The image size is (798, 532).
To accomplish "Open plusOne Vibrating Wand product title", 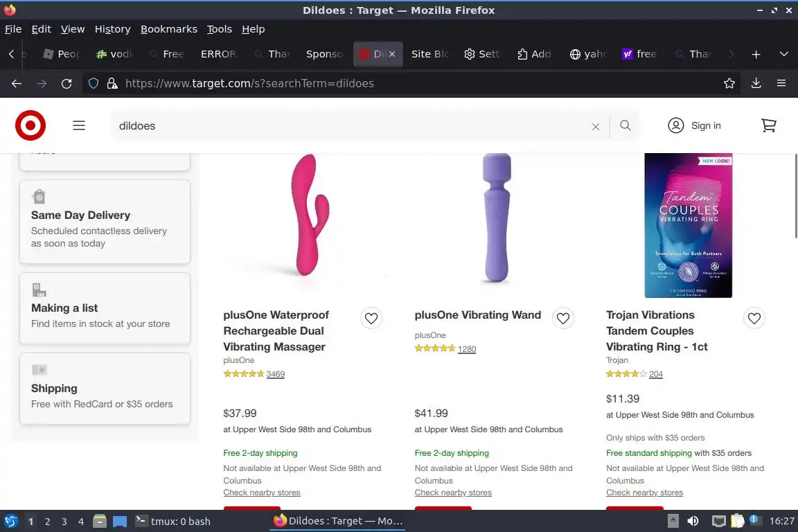I will point(478,315).
